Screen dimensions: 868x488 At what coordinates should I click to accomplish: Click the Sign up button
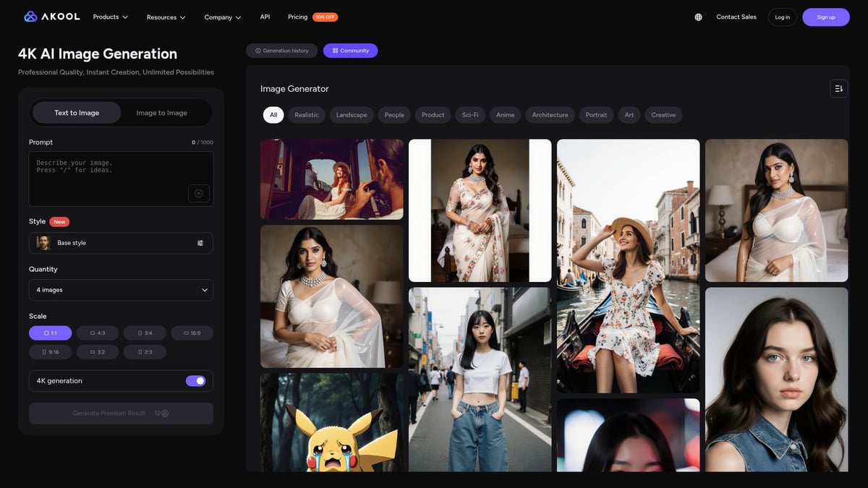825,17
